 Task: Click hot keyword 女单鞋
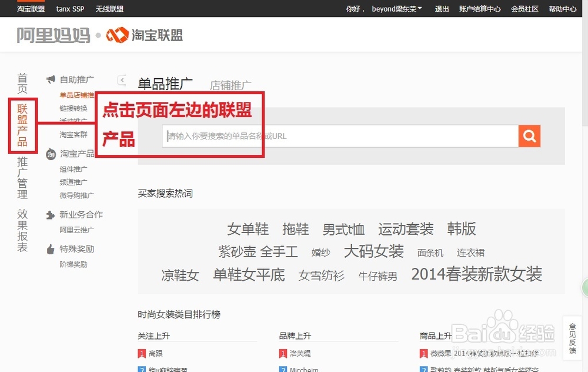(x=248, y=229)
